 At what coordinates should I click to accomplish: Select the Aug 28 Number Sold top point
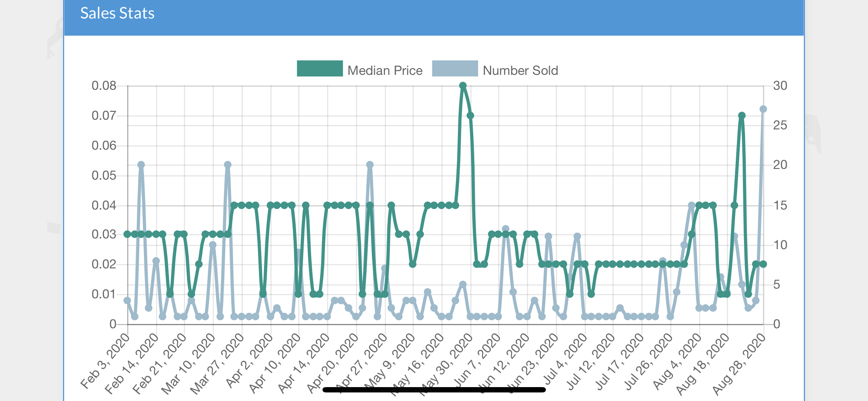coord(763,109)
